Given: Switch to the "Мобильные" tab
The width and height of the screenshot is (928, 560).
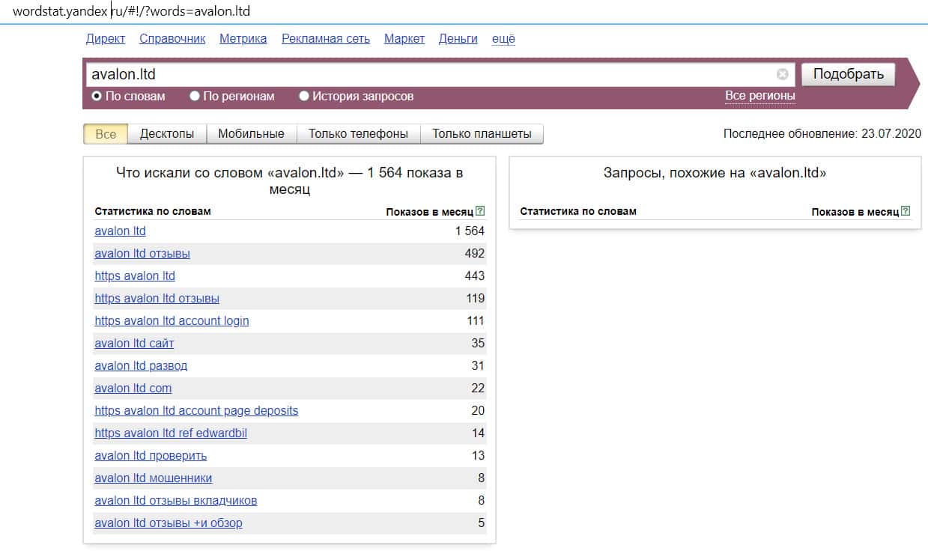Looking at the screenshot, I should pyautogui.click(x=251, y=134).
